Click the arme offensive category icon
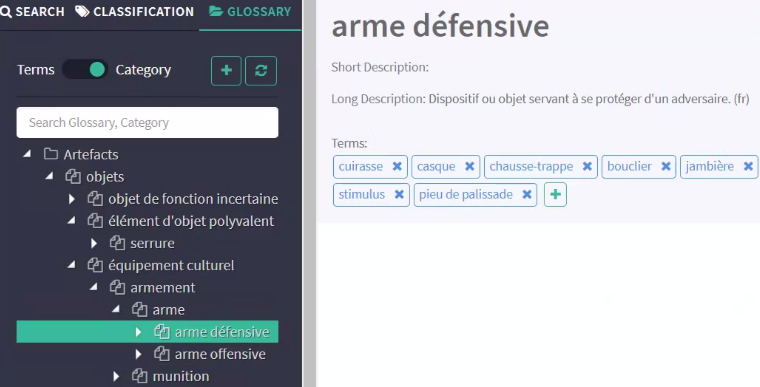The image size is (760, 387). tap(162, 354)
